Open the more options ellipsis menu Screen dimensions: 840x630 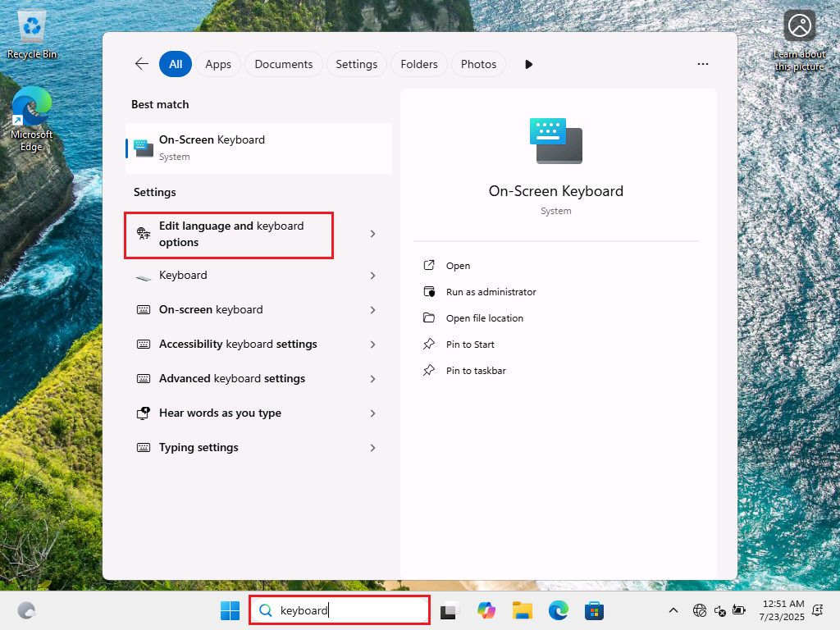pos(703,64)
